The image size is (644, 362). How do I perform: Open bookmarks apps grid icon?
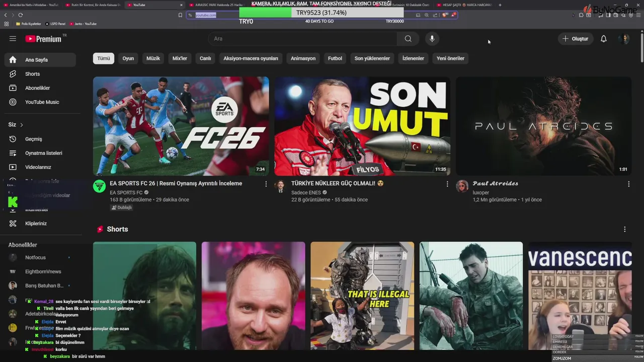6,24
